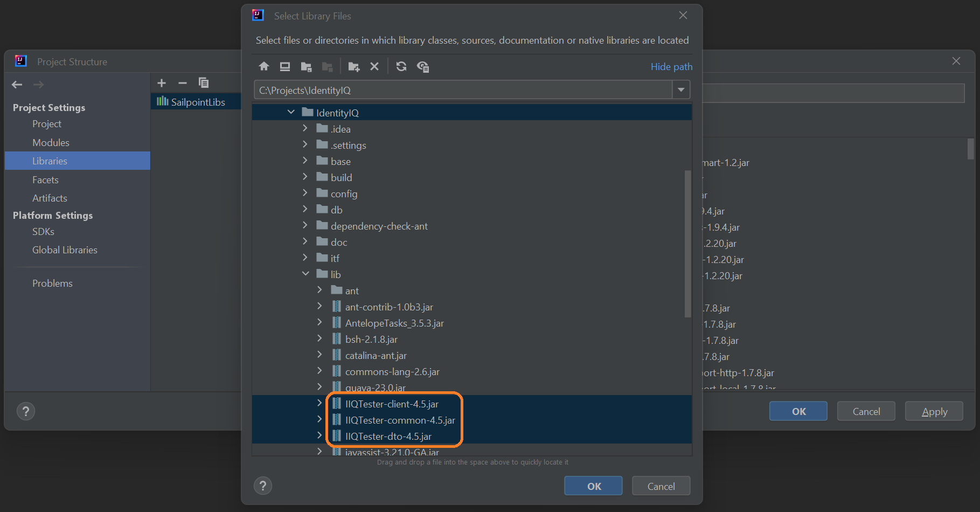Click the file tree vertical scrollbar
Viewport: 980px width, 512px height.
pos(687,244)
